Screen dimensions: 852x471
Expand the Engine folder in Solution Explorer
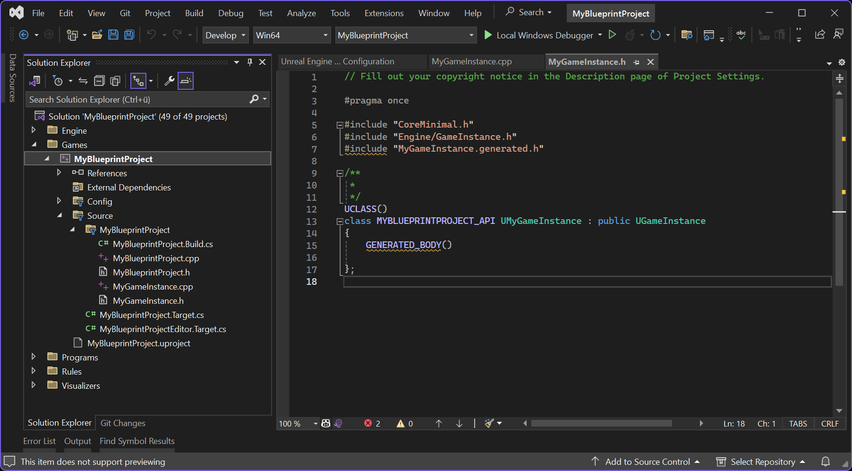tap(34, 130)
